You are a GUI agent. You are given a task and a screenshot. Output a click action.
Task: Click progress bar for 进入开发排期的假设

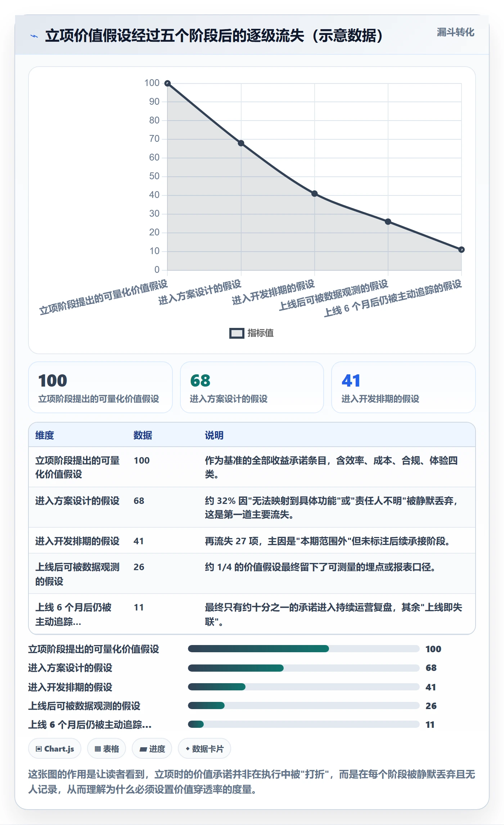[x=303, y=687]
